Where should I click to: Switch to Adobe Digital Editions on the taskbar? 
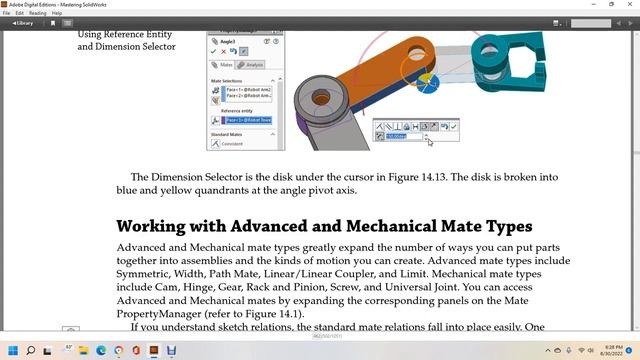[x=154, y=350]
